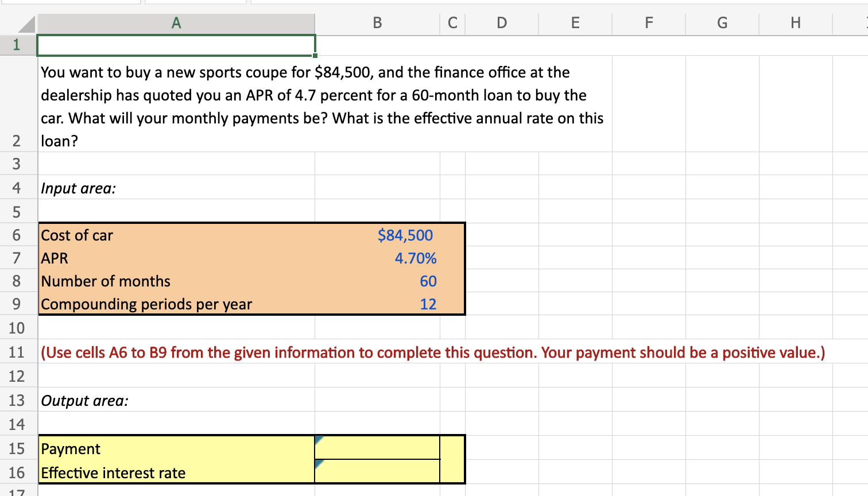Click the fill handle of cell A1
868x496 pixels.
click(315, 56)
